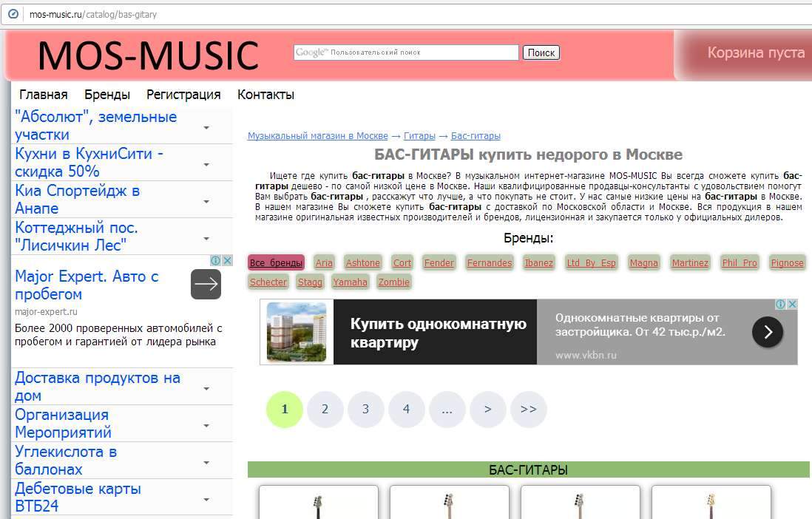Viewport: 812px width, 519px height.
Task: Open the Регистрация menu item
Action: click(x=183, y=95)
